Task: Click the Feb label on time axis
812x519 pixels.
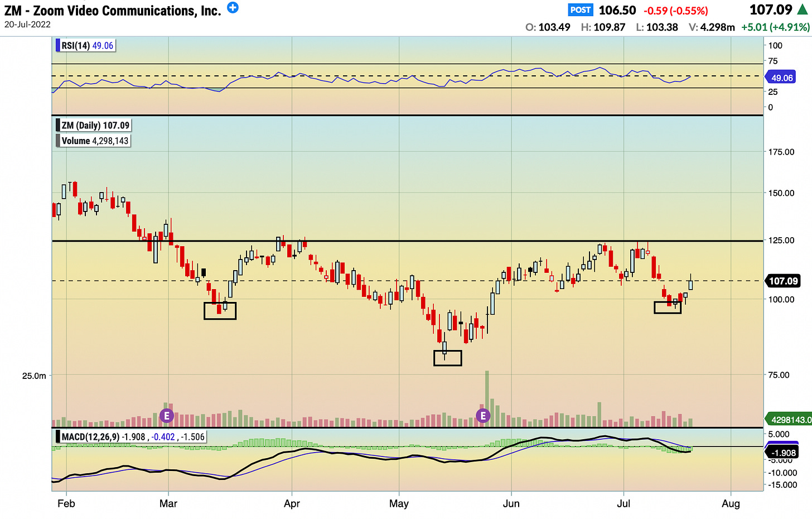Action: pyautogui.click(x=66, y=503)
